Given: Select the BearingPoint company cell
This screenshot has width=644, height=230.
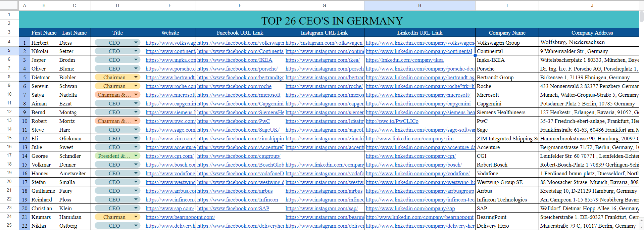Looking at the screenshot, I should pyautogui.click(x=507, y=217).
